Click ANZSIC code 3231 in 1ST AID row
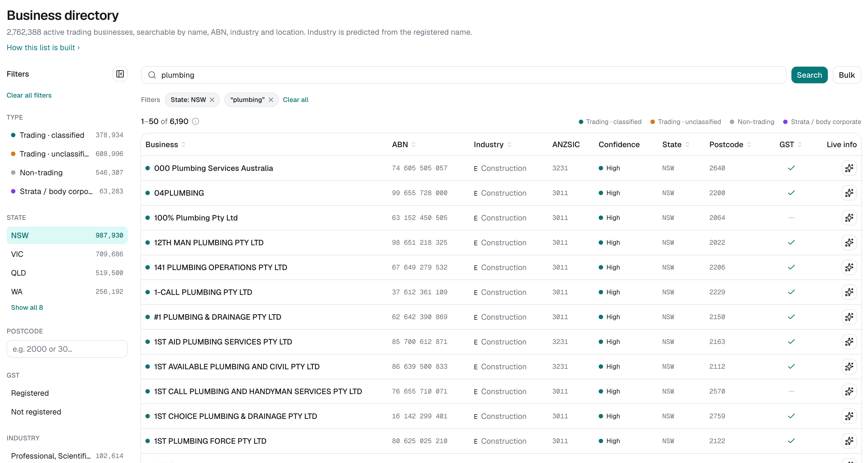 tap(560, 342)
